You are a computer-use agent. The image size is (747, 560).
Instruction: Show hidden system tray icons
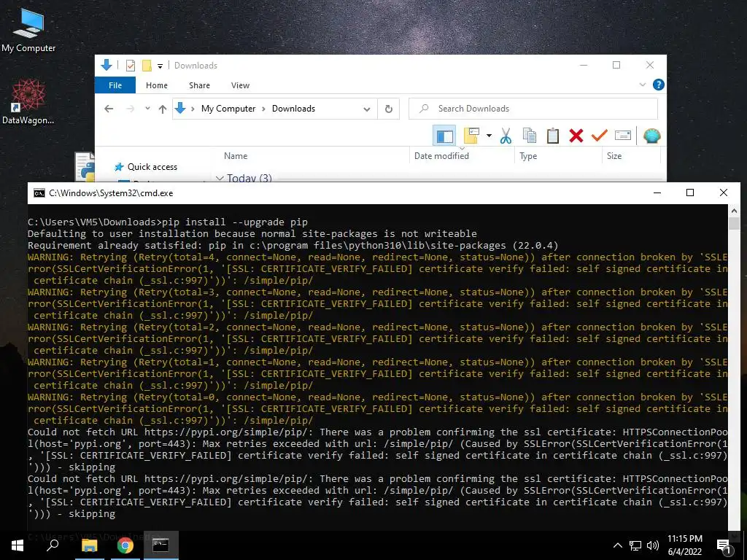(x=617, y=545)
